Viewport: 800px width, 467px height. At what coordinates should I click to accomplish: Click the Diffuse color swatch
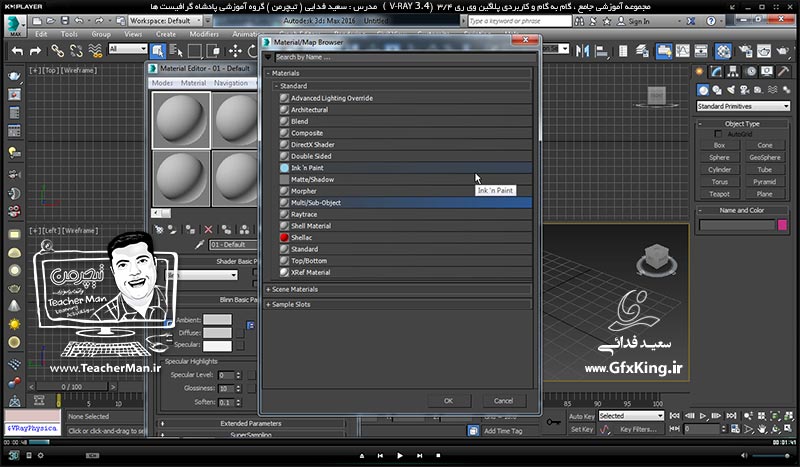click(217, 333)
